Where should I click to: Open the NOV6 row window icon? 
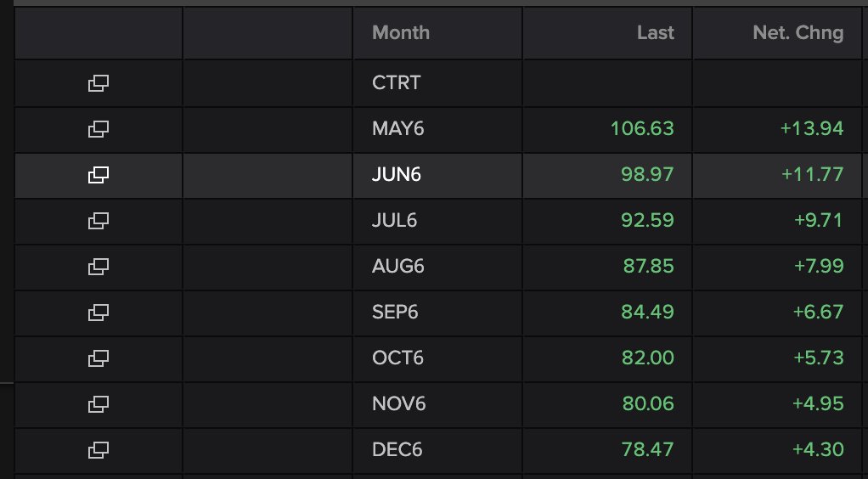tap(98, 404)
